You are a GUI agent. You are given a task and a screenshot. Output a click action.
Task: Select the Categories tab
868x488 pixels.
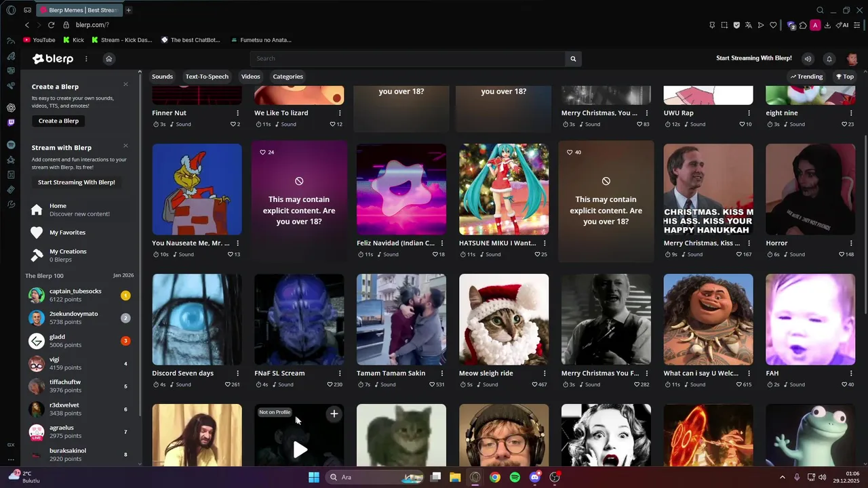point(288,77)
